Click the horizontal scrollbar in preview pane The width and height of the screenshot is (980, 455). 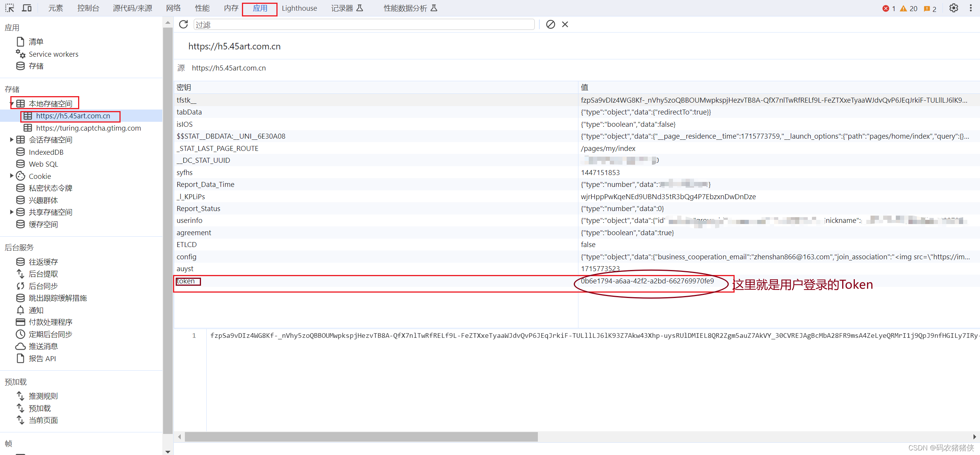point(361,437)
